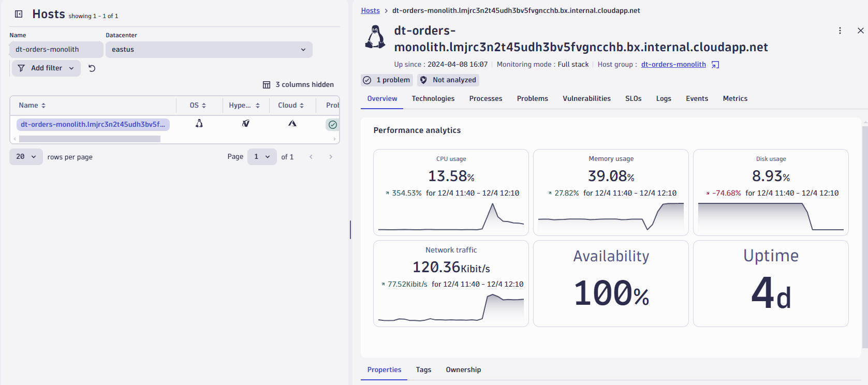Click the Hosts breadcrumb link

[x=370, y=11]
